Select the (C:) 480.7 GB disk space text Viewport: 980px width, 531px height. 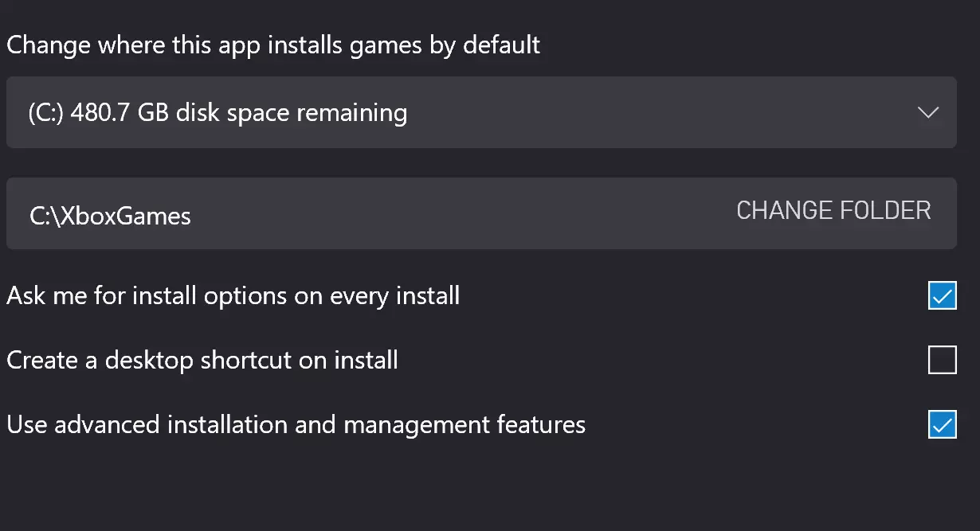217,112
